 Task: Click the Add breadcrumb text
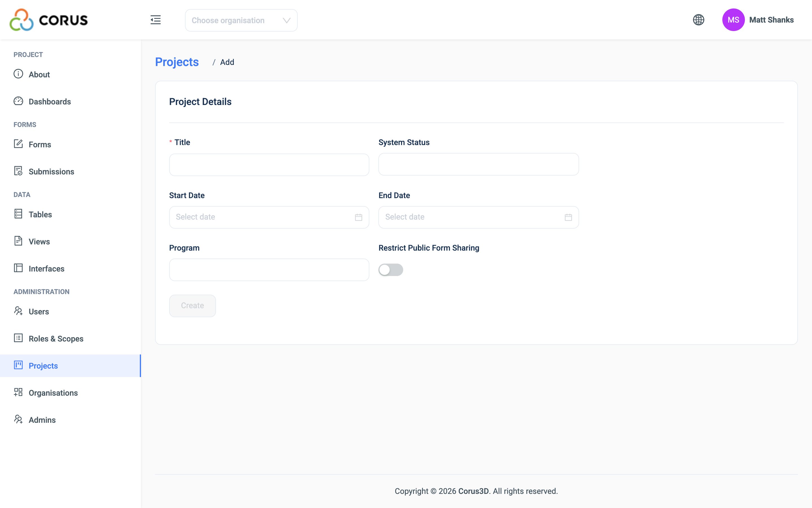[x=227, y=62]
